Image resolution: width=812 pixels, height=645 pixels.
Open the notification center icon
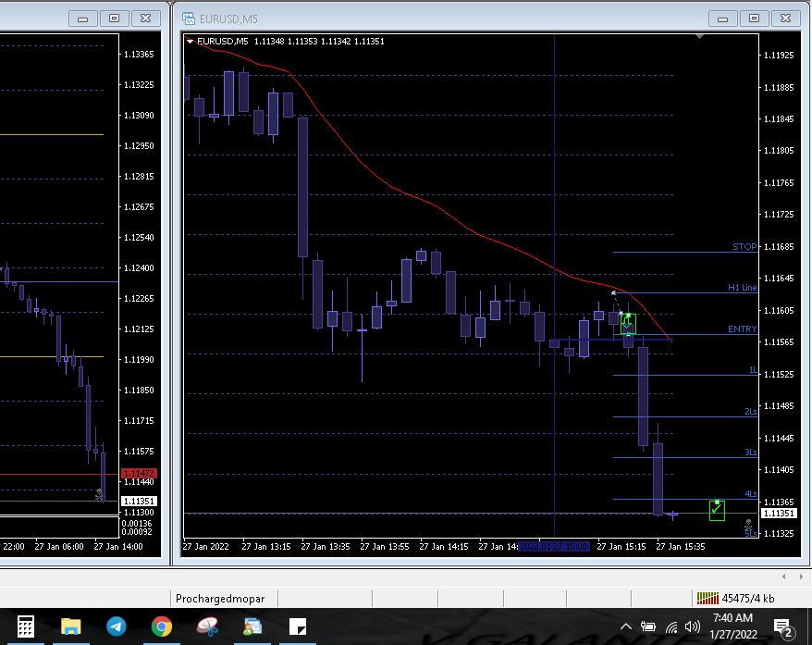[x=782, y=627]
